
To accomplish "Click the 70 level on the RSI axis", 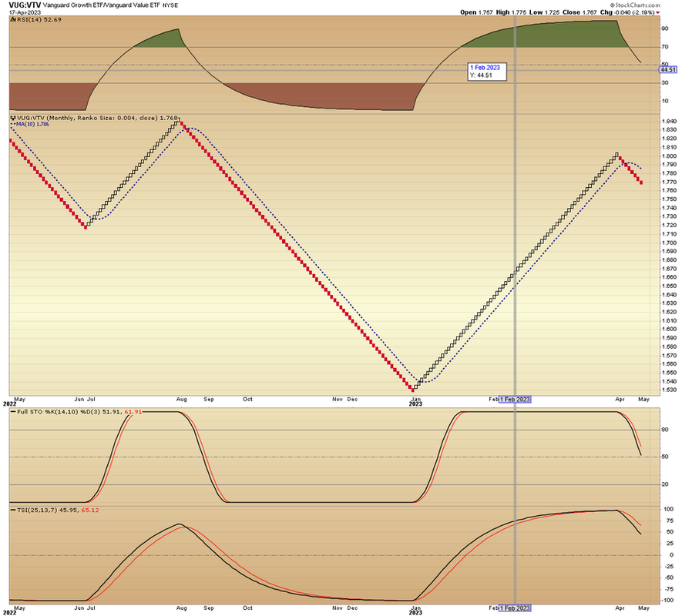I will point(664,47).
